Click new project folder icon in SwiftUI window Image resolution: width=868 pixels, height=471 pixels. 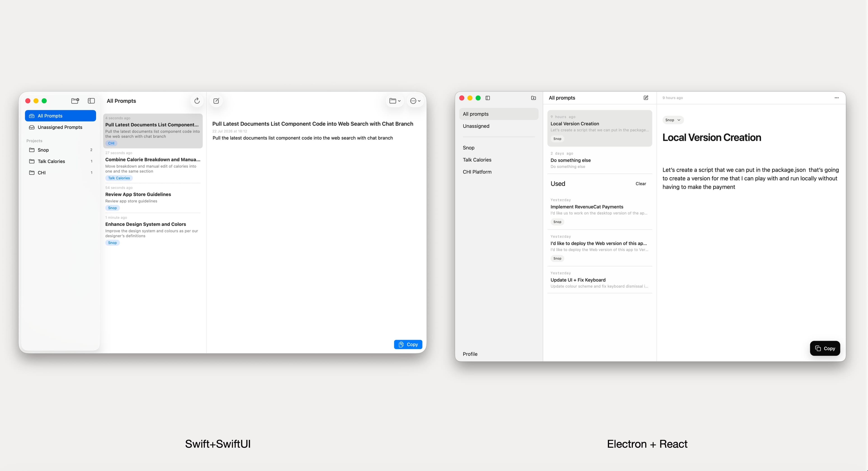tap(75, 101)
